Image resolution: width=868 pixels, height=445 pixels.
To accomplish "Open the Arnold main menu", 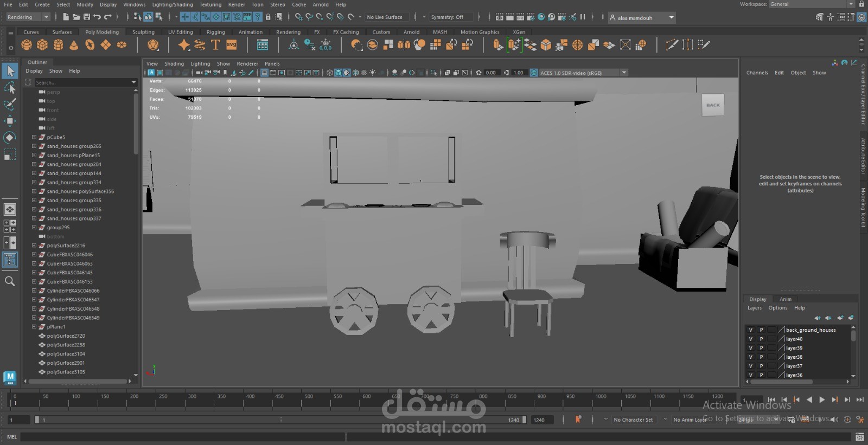I will coord(320,4).
